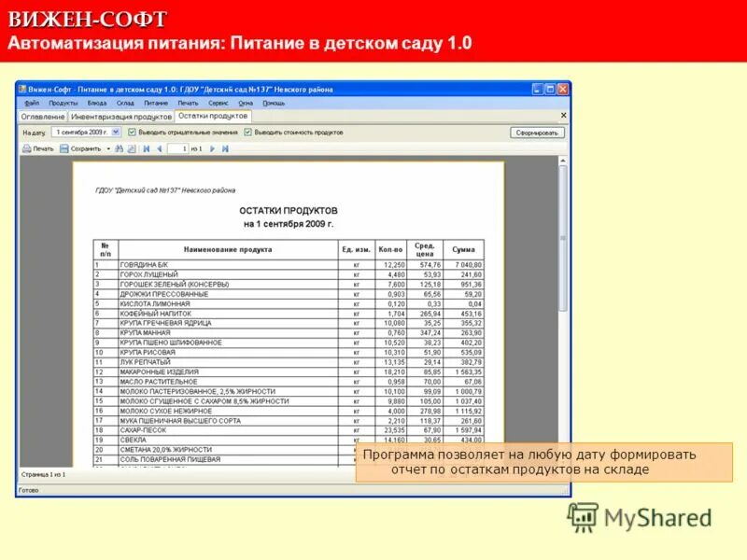The image size is (747, 560).
Task: Go to last page icon
Action: point(225,149)
